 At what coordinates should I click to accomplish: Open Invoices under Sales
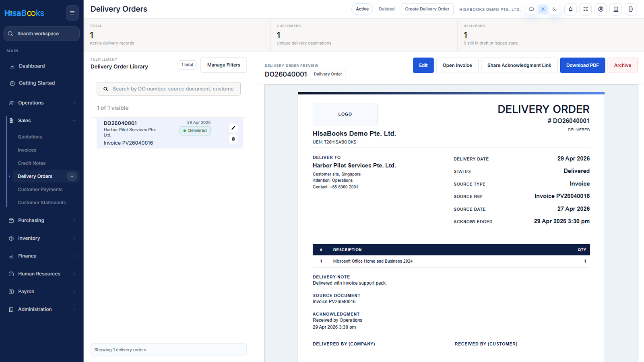coord(27,150)
